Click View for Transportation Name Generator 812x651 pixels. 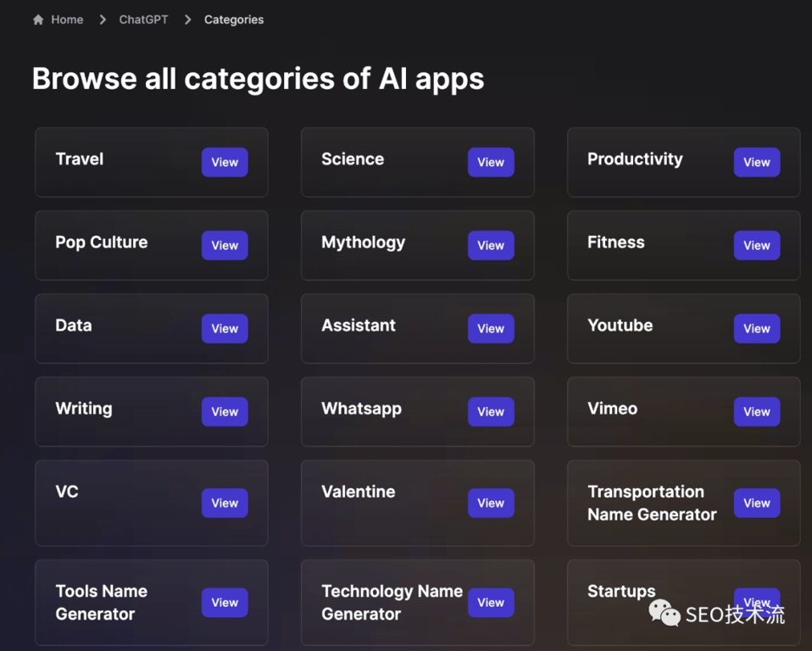point(757,503)
